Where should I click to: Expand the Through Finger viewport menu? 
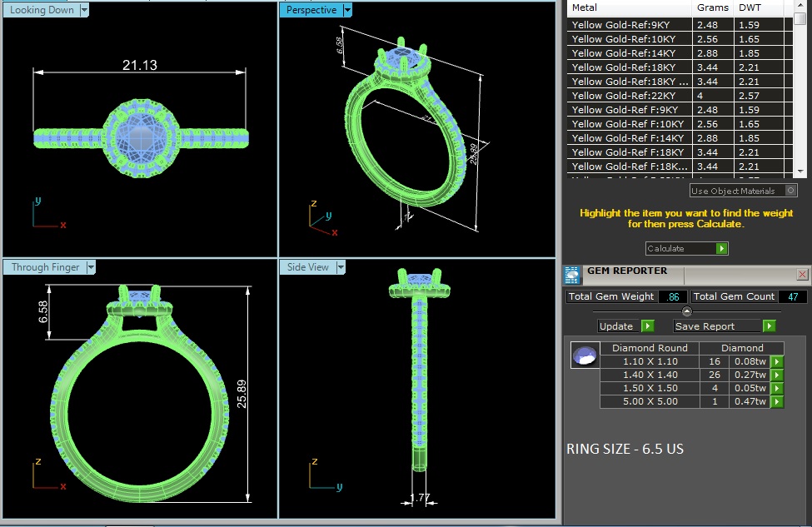(x=91, y=267)
